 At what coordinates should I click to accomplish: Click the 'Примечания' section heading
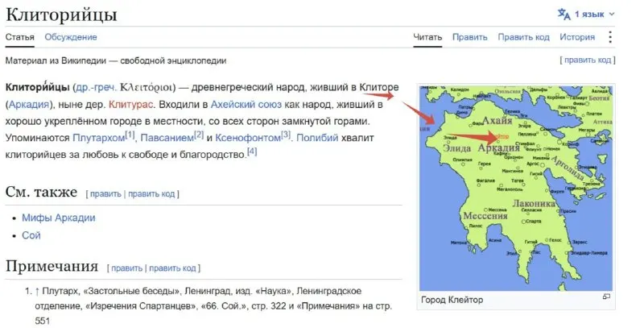pos(52,266)
